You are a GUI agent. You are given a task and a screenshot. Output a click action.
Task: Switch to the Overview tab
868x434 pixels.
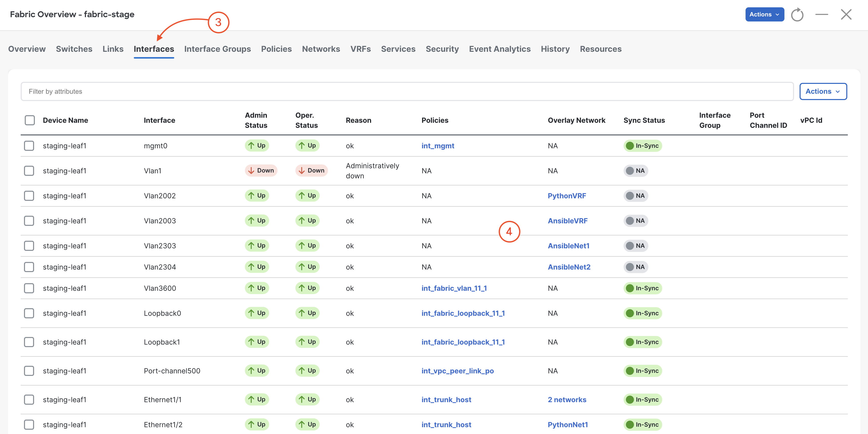pos(27,49)
